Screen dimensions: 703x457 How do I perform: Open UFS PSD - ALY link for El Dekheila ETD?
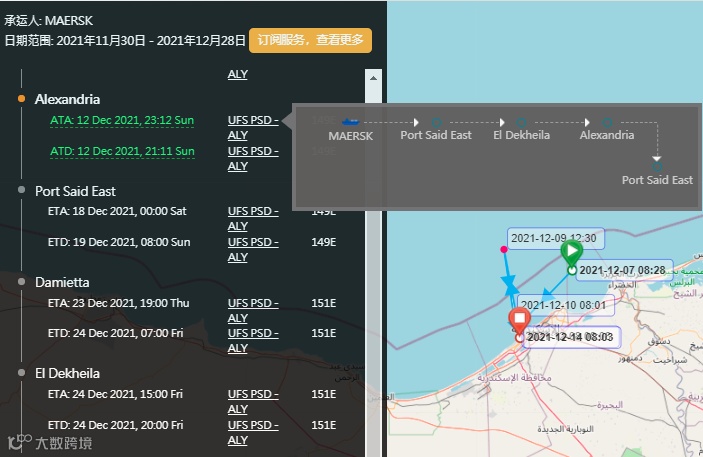[253, 432]
